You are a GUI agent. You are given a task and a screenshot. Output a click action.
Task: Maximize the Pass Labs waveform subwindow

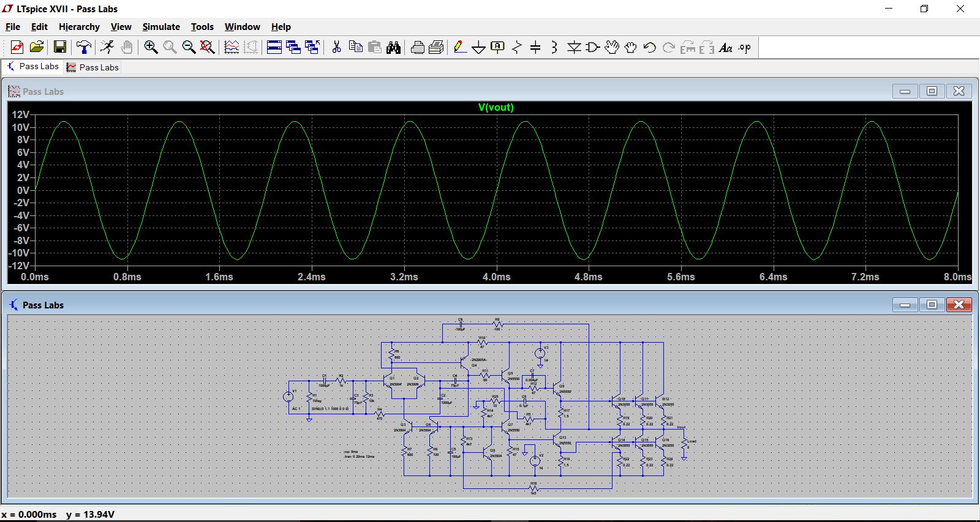tap(932, 91)
